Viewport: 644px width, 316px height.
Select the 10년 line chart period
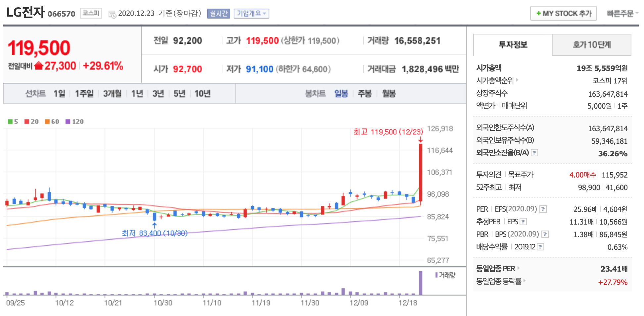203,94
